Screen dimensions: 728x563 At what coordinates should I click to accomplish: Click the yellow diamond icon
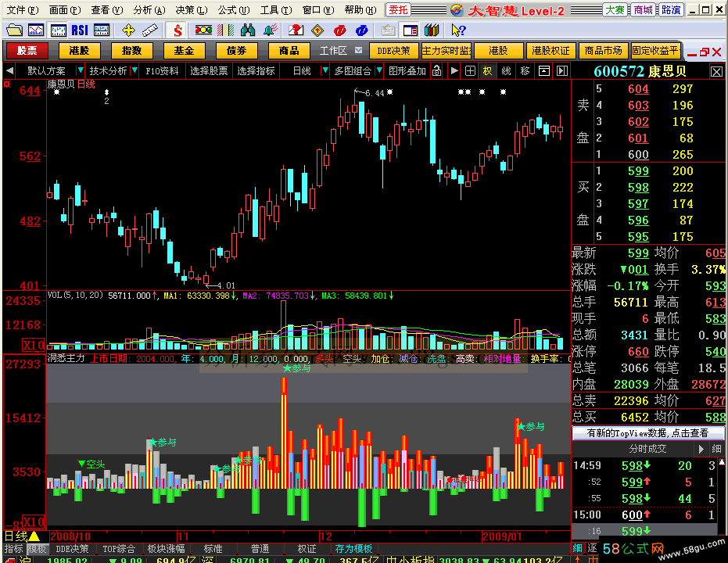point(317,30)
